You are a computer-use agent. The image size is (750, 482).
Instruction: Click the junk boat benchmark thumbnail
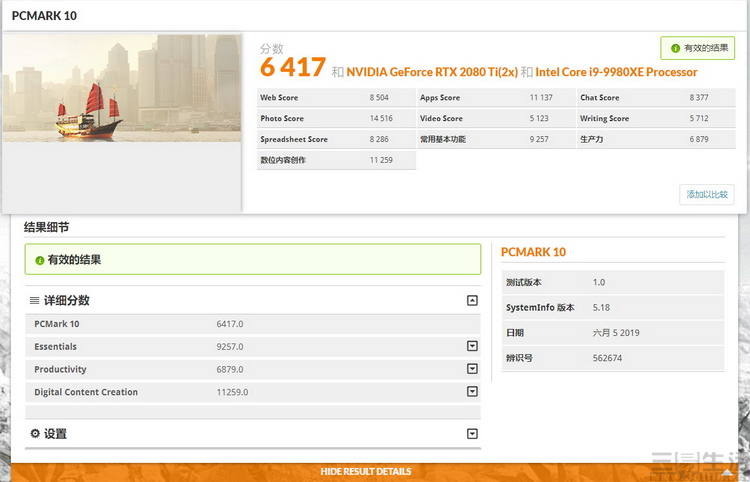pos(121,88)
